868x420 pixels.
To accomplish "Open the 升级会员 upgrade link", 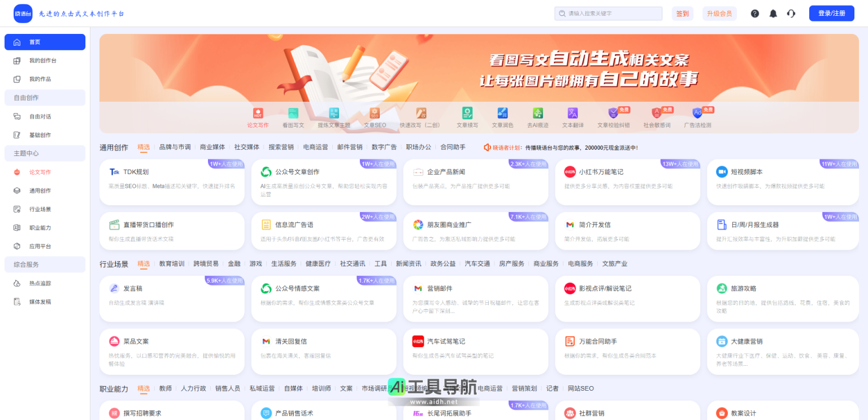I will click(x=719, y=13).
